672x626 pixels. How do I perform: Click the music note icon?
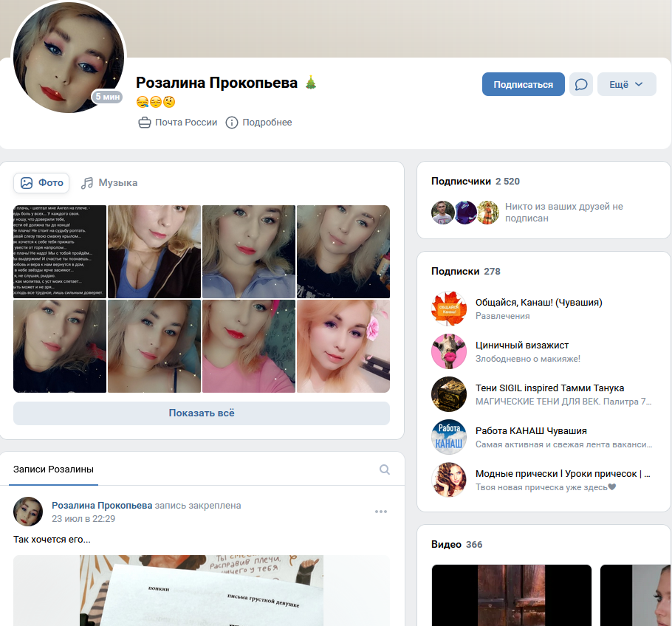[87, 183]
